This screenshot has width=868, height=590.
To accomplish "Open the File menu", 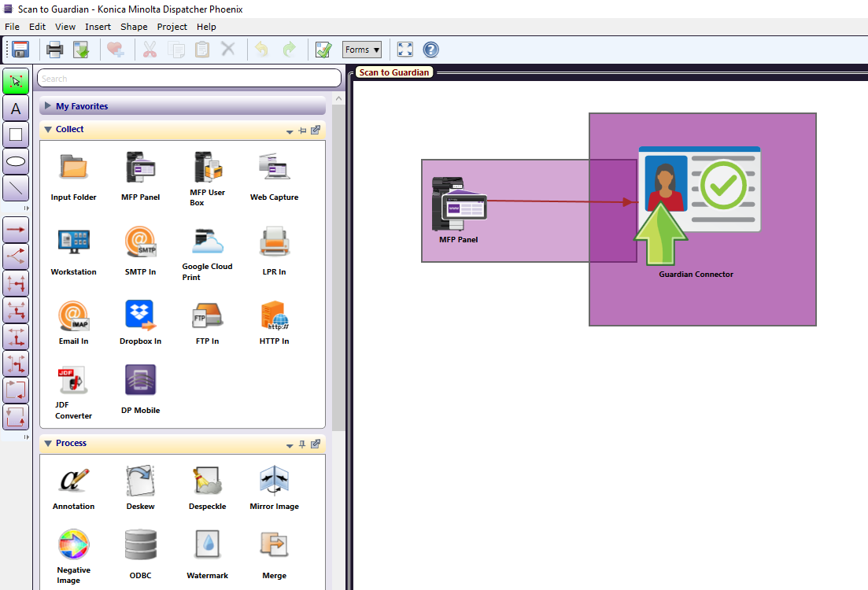I will tap(12, 27).
